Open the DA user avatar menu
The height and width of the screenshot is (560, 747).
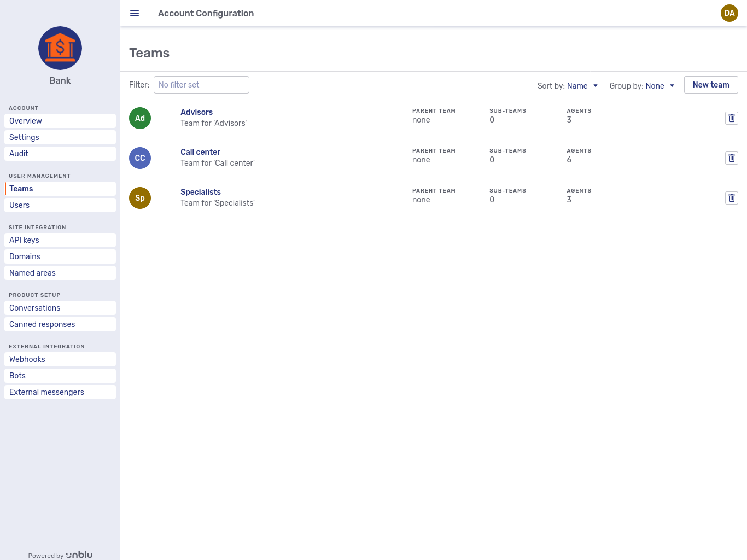[x=729, y=13]
